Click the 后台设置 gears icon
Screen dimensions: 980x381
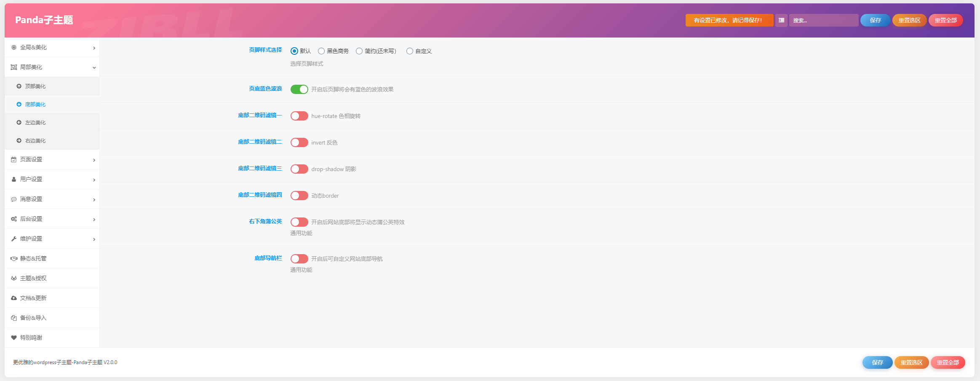[x=14, y=219]
